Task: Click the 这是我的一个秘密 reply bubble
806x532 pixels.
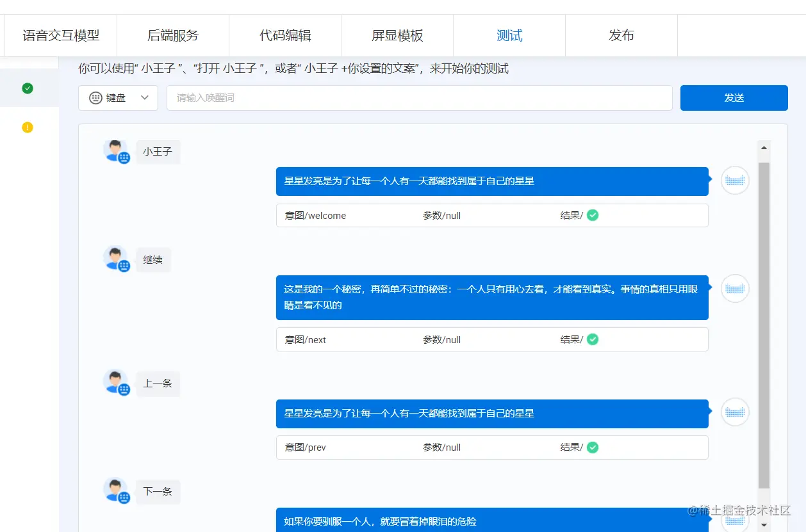Action: 492,297
